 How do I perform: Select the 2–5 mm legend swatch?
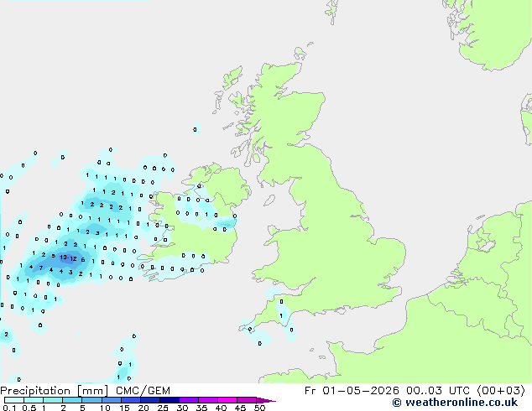pyautogui.click(x=72, y=400)
